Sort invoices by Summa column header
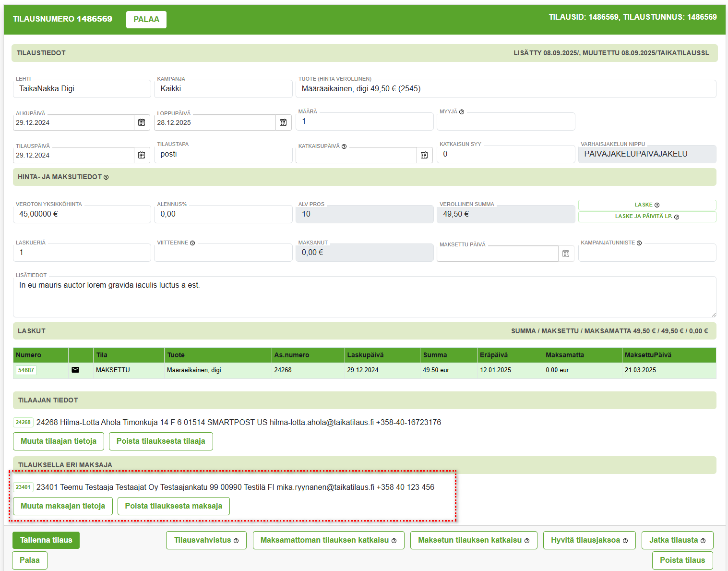Viewport: 728px width, 571px height. pyautogui.click(x=435, y=355)
